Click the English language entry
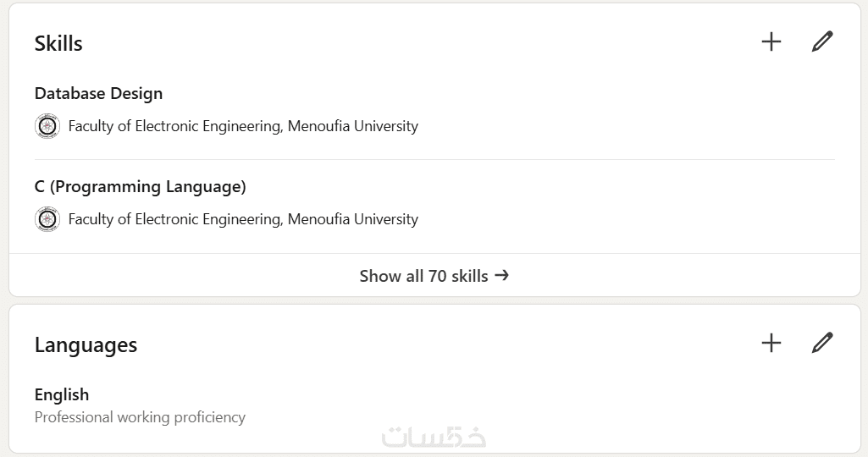This screenshot has width=868, height=457. (x=62, y=394)
